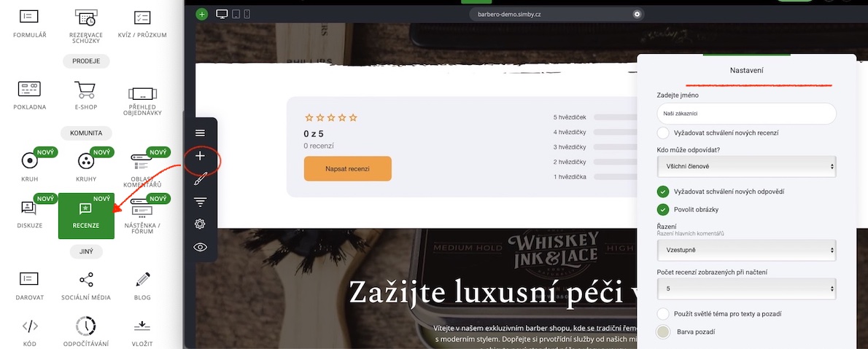Expand the Vzestupně sorting dropdown
The image size is (868, 349).
746,250
